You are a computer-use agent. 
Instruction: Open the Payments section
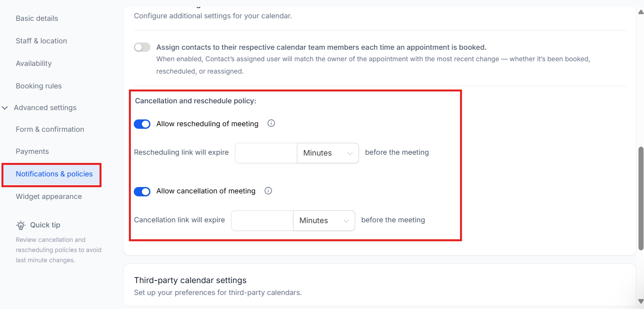coord(32,151)
